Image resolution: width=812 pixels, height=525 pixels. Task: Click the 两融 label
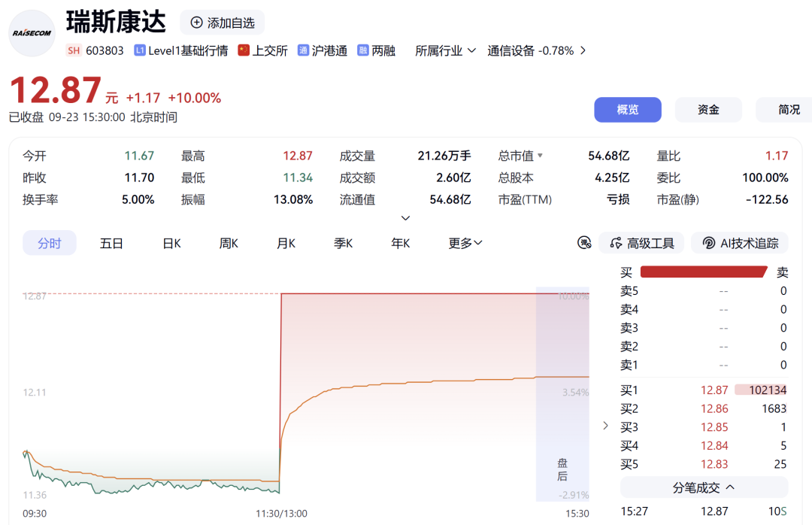(383, 51)
